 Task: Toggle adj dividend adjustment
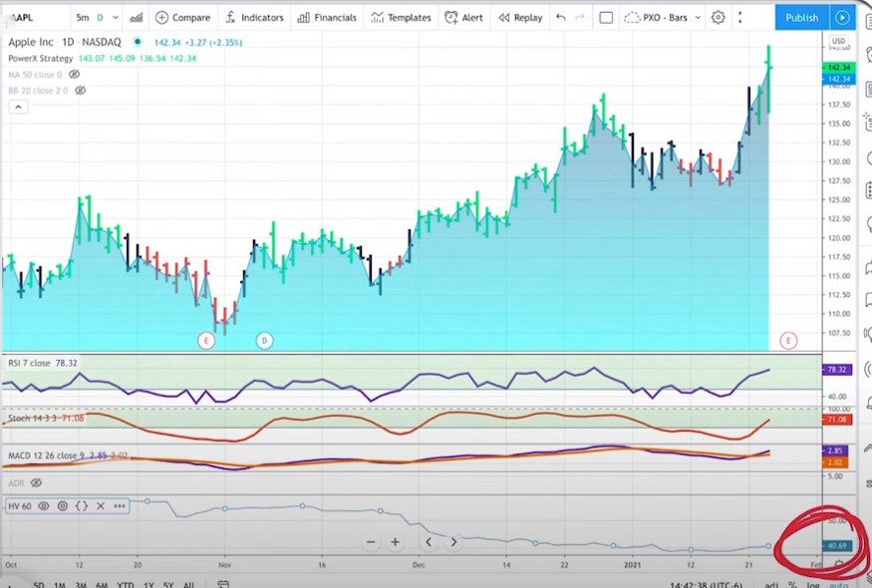(x=771, y=585)
